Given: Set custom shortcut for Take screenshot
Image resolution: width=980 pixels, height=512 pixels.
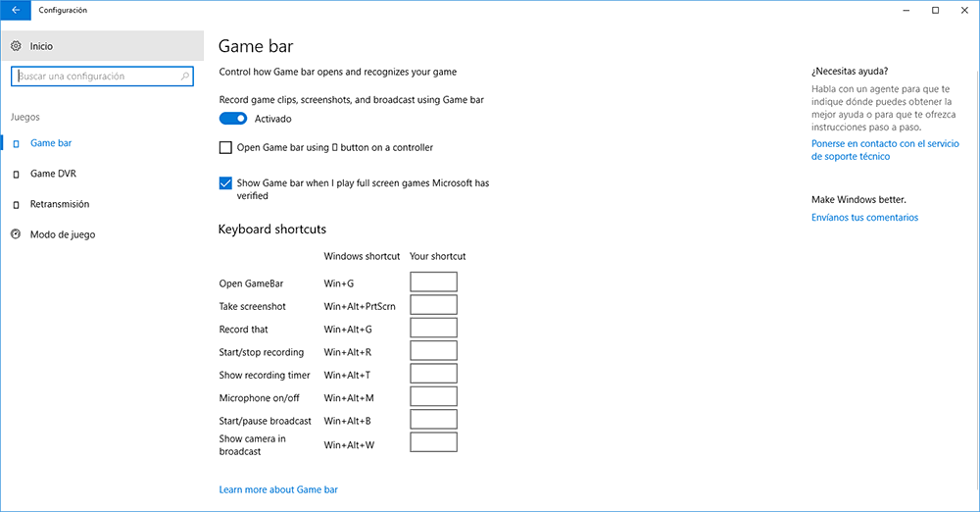Looking at the screenshot, I should [x=434, y=305].
